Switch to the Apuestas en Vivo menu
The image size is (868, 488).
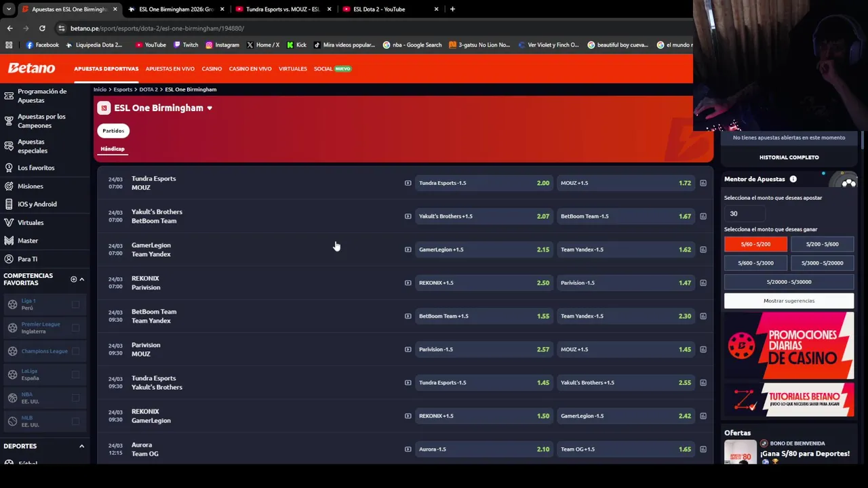pyautogui.click(x=170, y=68)
